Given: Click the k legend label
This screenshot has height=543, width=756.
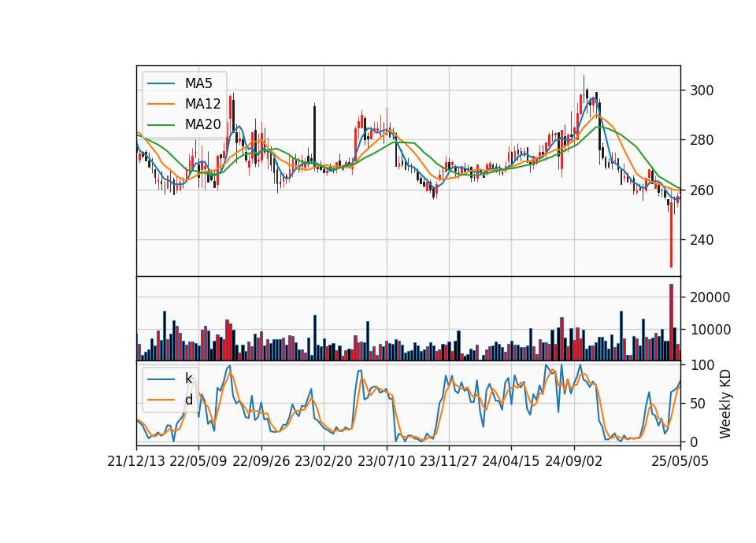Looking at the screenshot, I should pyautogui.click(x=188, y=379).
